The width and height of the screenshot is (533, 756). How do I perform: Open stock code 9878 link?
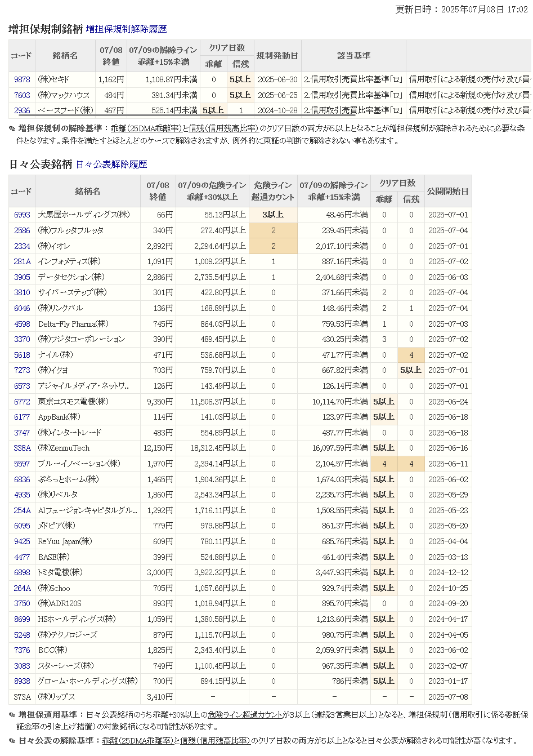click(x=22, y=79)
